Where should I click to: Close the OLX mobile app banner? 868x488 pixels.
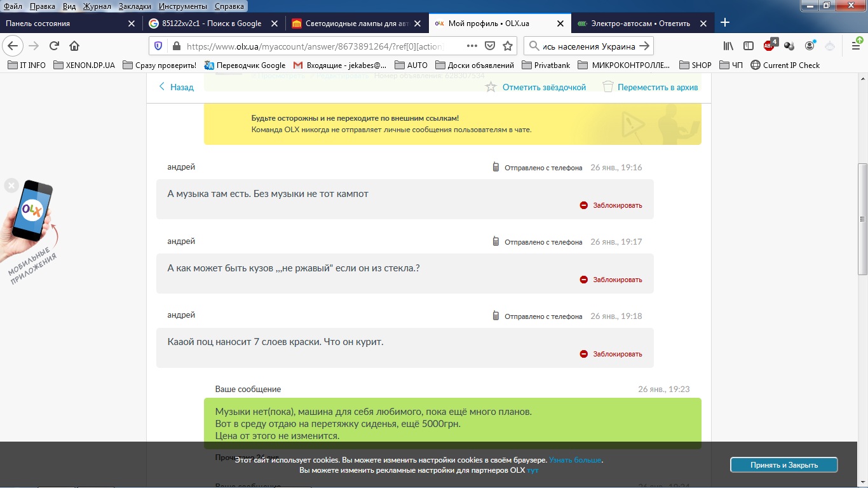(11, 186)
